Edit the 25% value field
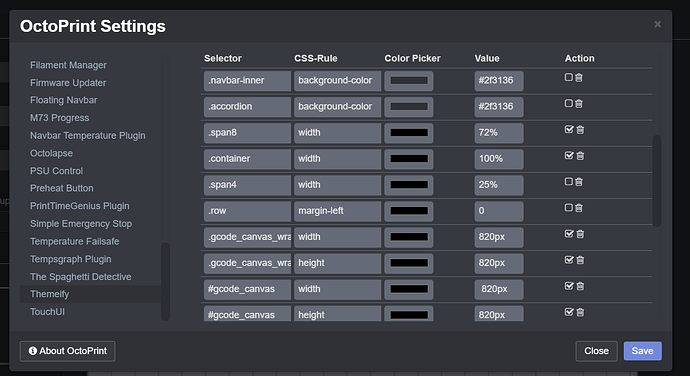This screenshot has width=690, height=376. tap(499, 185)
